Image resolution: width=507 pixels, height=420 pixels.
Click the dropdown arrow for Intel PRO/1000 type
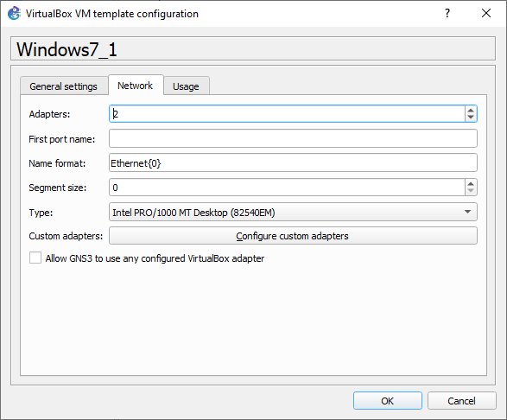coord(467,212)
